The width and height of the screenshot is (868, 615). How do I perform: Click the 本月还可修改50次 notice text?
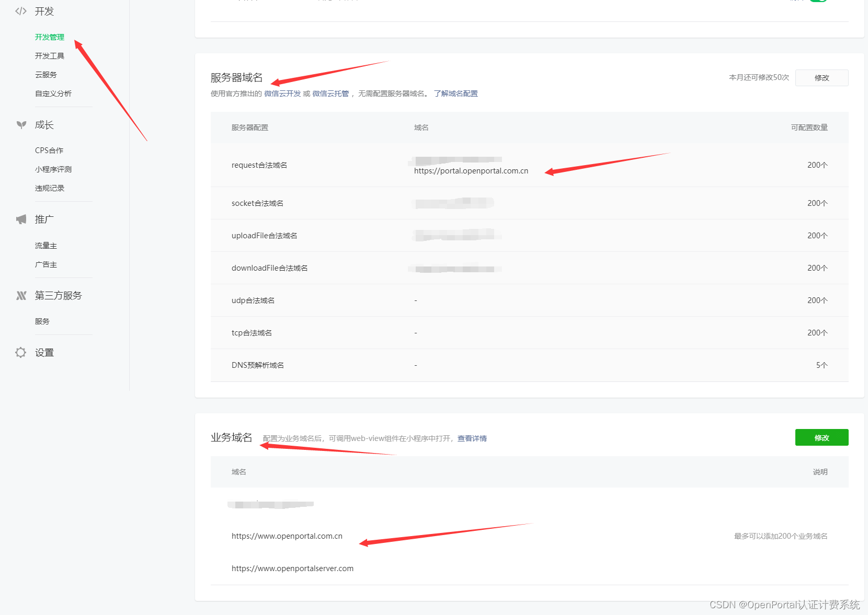(759, 77)
